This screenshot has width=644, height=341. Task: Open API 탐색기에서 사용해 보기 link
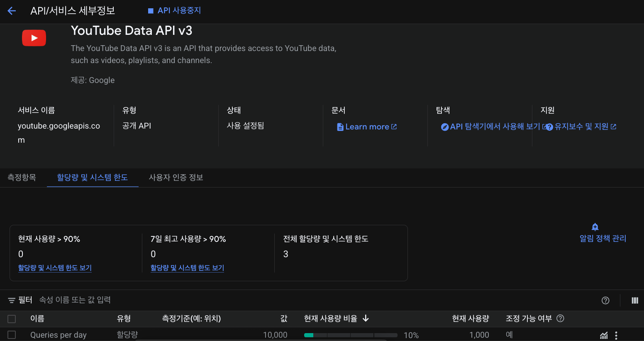tap(494, 127)
